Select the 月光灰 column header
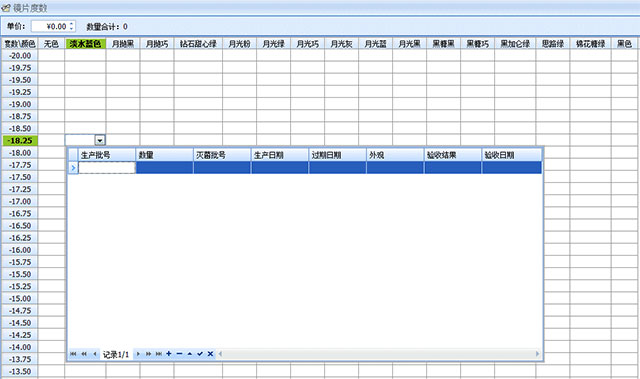 [342, 44]
